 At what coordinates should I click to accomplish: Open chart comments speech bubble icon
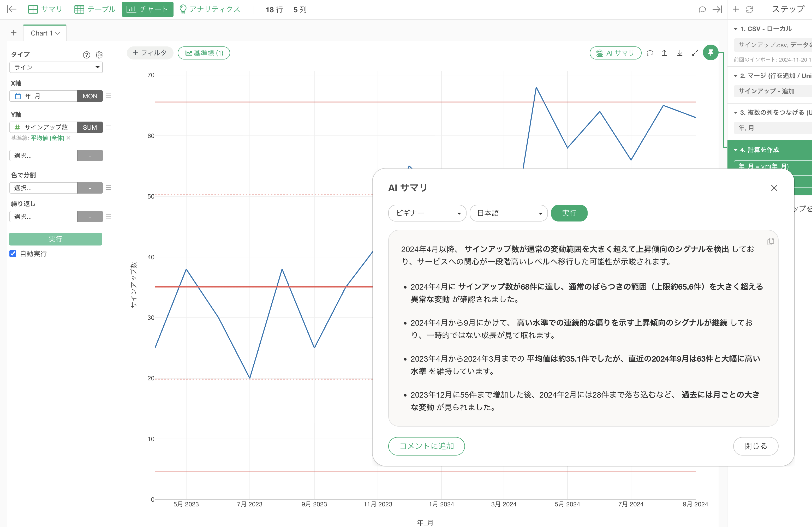[x=650, y=53]
